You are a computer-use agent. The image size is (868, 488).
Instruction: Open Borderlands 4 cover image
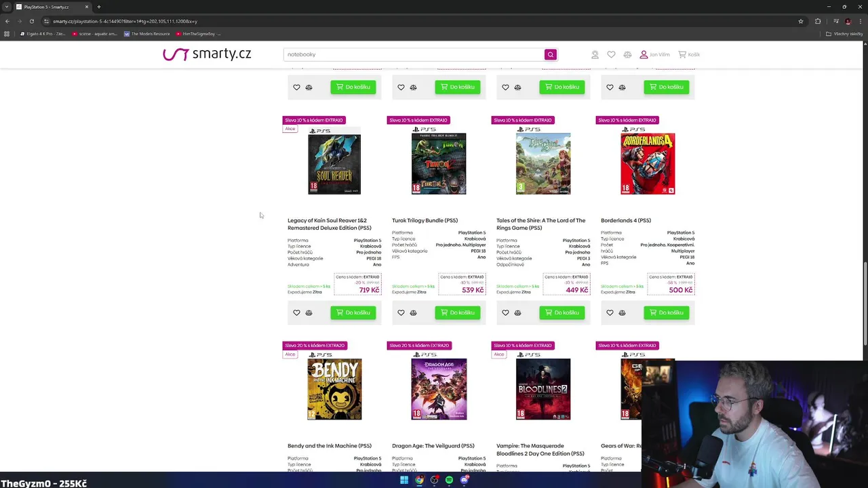[x=648, y=161]
